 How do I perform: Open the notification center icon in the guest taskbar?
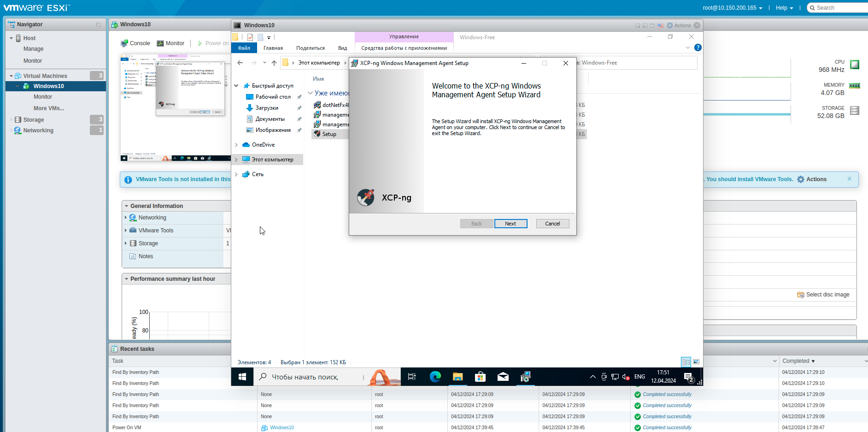tap(689, 377)
